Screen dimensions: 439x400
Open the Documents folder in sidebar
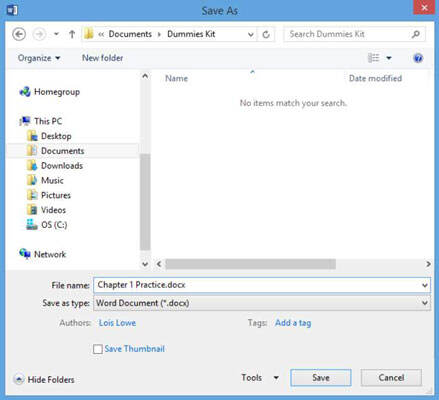click(x=62, y=151)
